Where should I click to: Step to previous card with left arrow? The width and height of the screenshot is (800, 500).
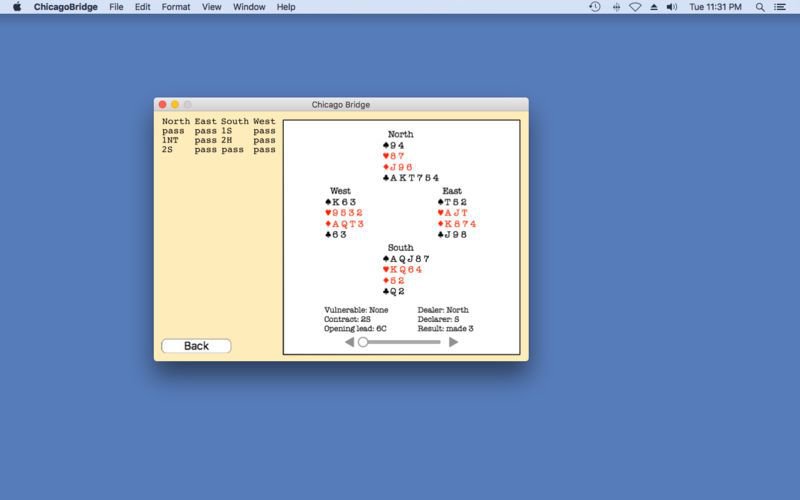pos(349,342)
